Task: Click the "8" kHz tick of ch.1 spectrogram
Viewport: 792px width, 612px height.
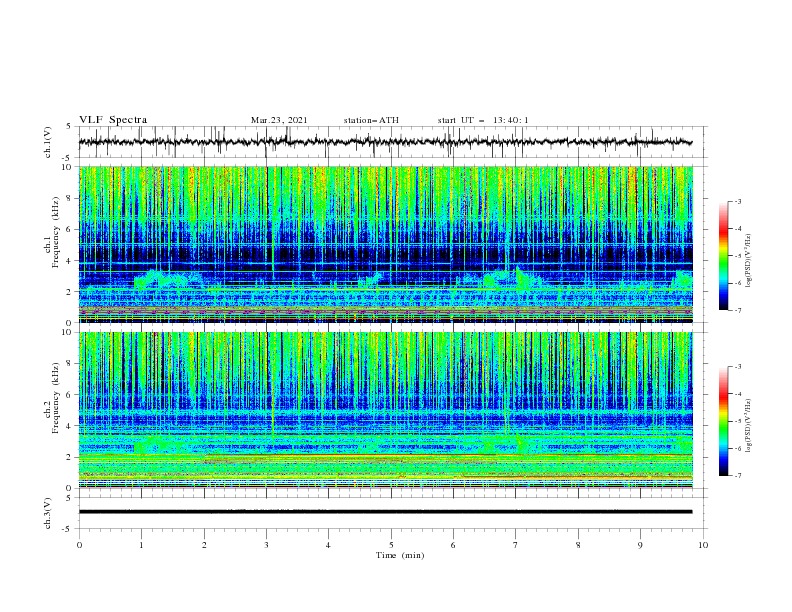Action: pos(71,198)
